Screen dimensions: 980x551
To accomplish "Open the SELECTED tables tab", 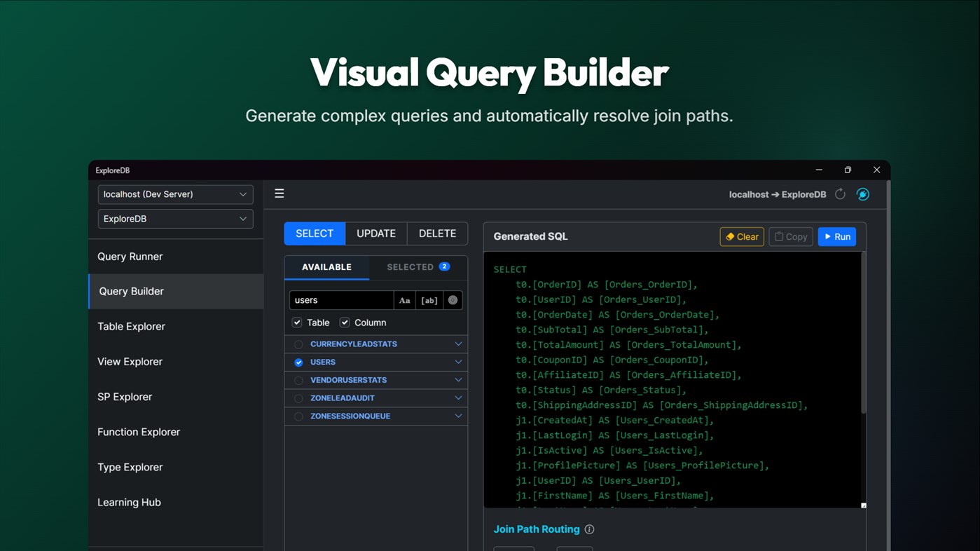I will 418,267.
